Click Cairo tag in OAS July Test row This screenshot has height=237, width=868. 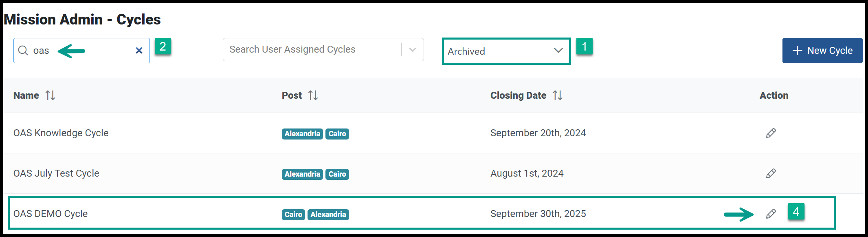(x=337, y=174)
